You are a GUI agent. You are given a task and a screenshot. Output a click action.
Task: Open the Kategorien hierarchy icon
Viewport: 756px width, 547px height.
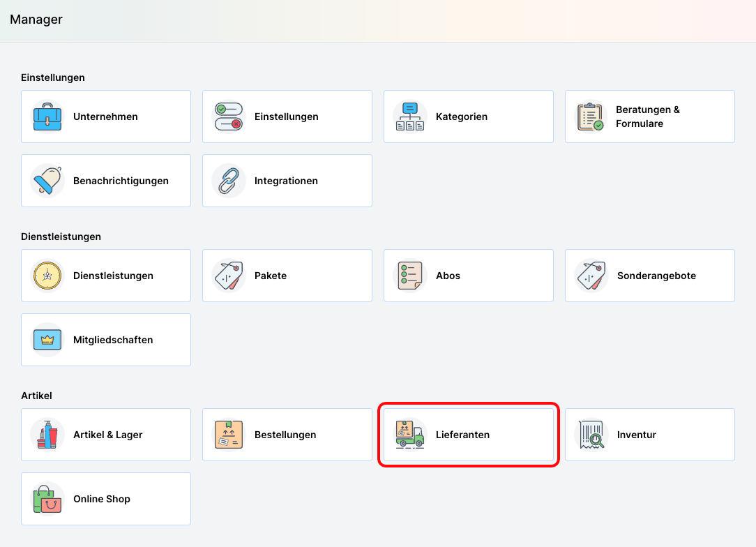point(410,117)
